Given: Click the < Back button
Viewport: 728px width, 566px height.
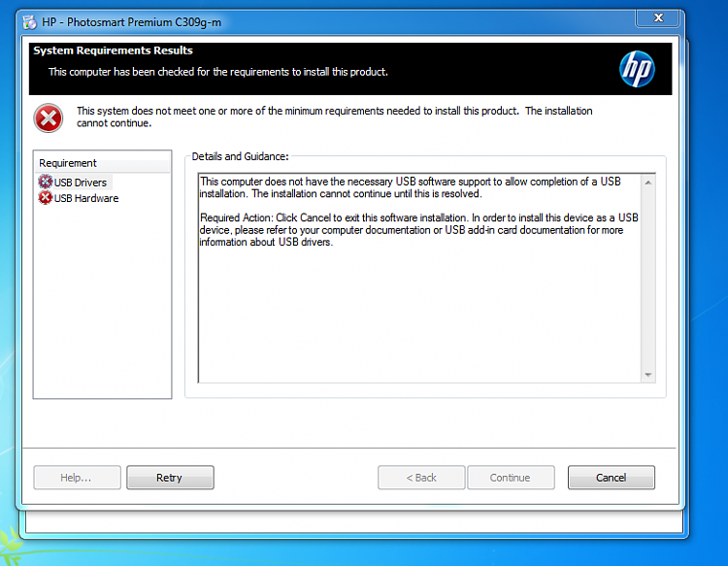Looking at the screenshot, I should click(x=421, y=478).
